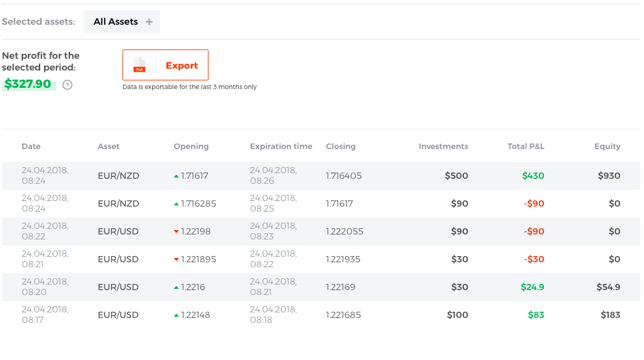Select the $430 Total P&L value

click(x=533, y=176)
